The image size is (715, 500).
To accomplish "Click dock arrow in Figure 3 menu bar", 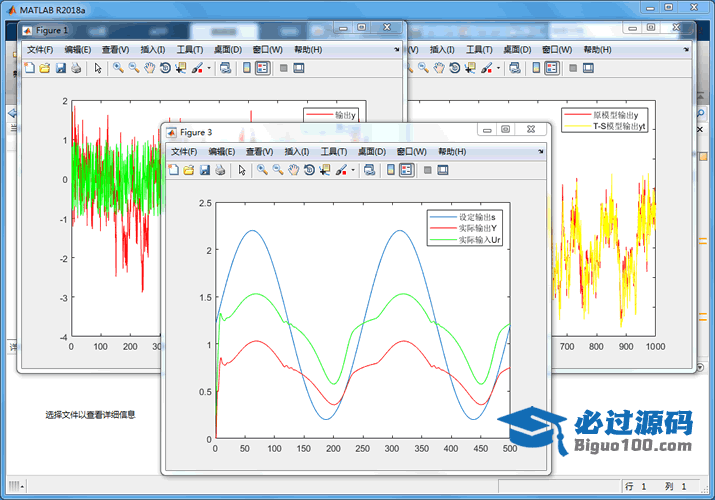I will [540, 151].
